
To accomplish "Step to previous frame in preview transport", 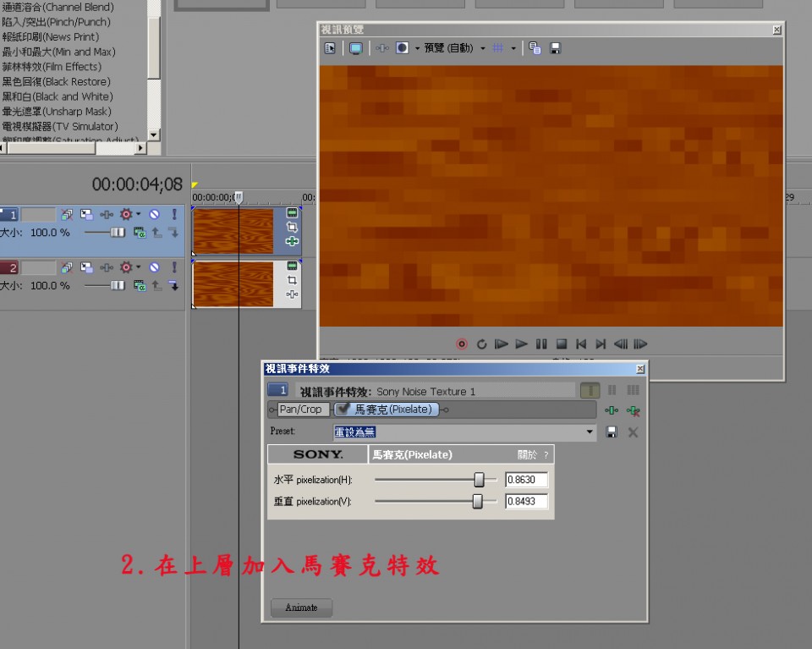I will point(620,344).
